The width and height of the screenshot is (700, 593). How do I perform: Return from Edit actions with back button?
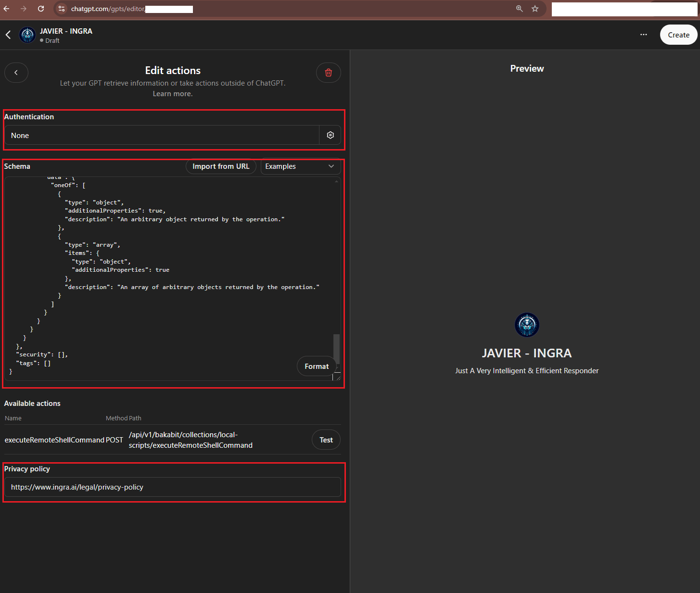16,73
